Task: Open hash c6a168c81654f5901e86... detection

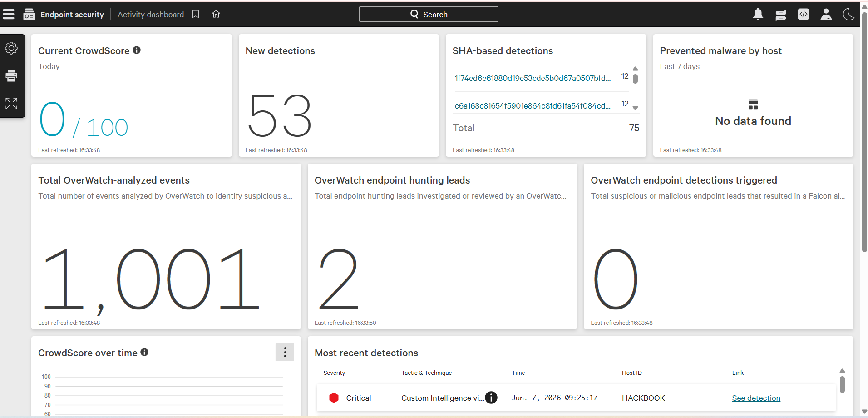Action: point(533,106)
